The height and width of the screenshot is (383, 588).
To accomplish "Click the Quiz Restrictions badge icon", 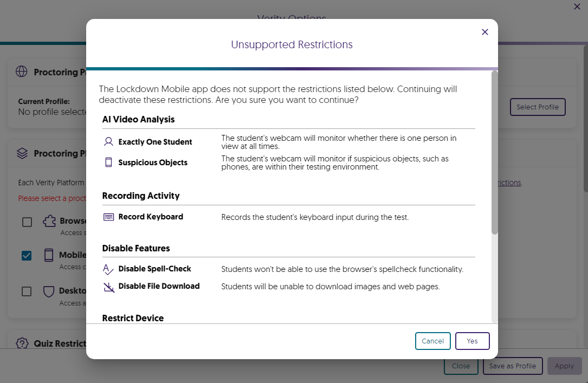I will pyautogui.click(x=22, y=343).
